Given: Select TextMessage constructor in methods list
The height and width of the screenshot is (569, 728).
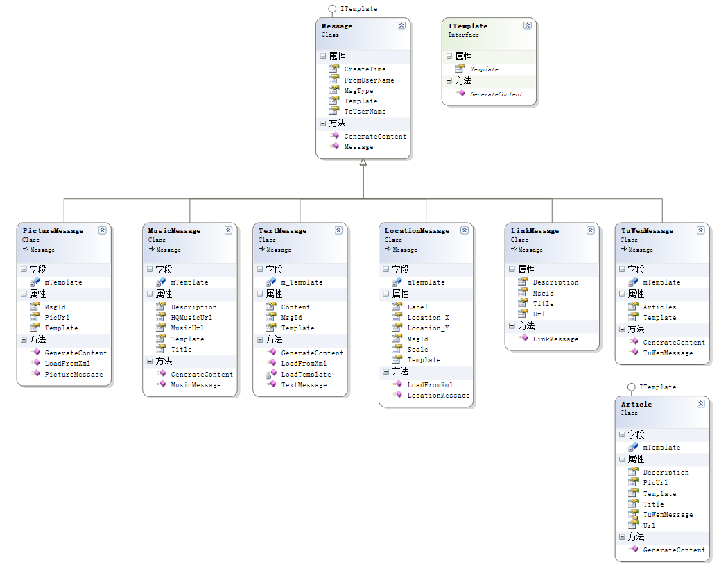Looking at the screenshot, I should 304,384.
